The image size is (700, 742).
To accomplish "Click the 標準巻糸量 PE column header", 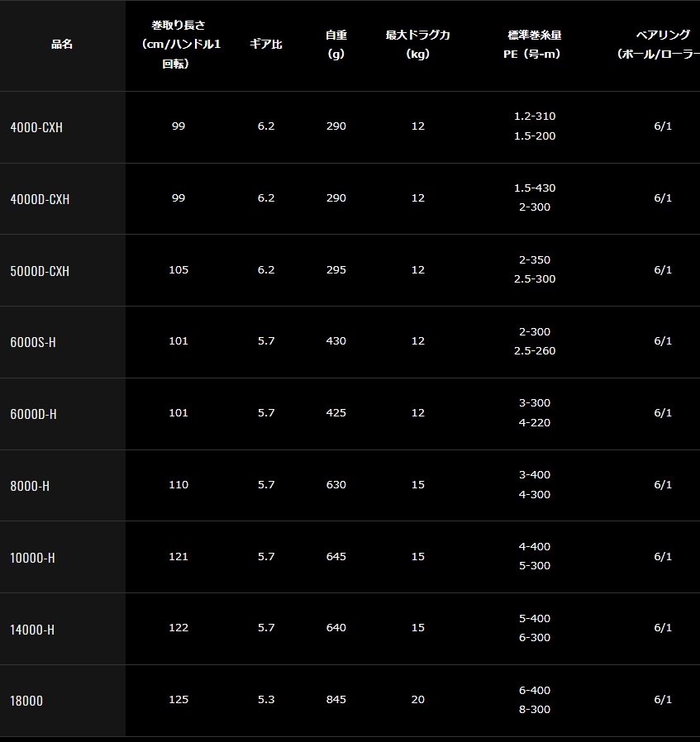I will click(x=533, y=45).
